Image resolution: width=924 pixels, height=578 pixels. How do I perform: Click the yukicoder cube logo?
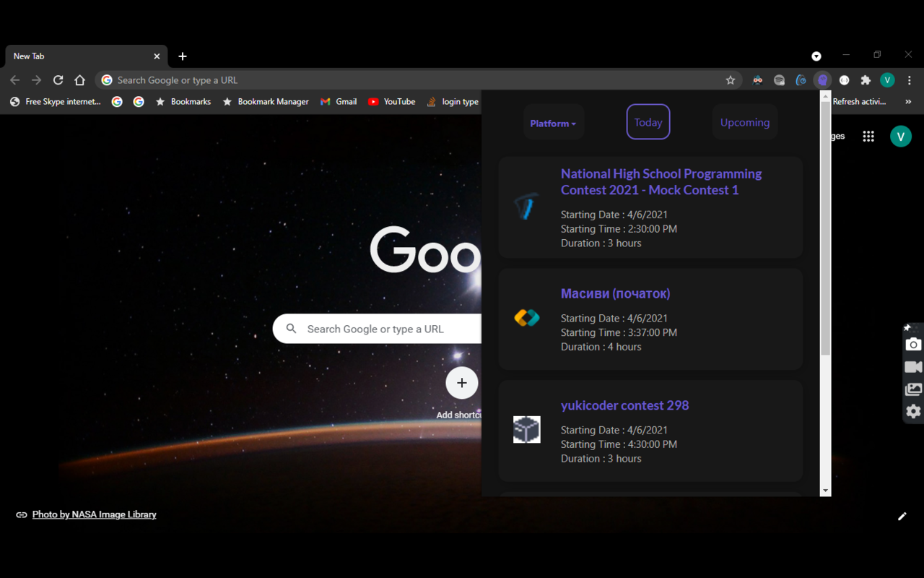pyautogui.click(x=527, y=430)
